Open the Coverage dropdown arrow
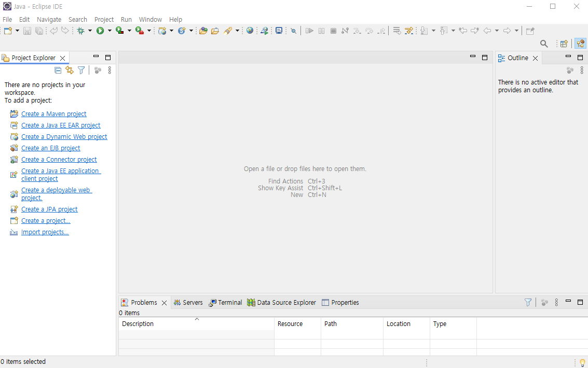 coord(129,31)
